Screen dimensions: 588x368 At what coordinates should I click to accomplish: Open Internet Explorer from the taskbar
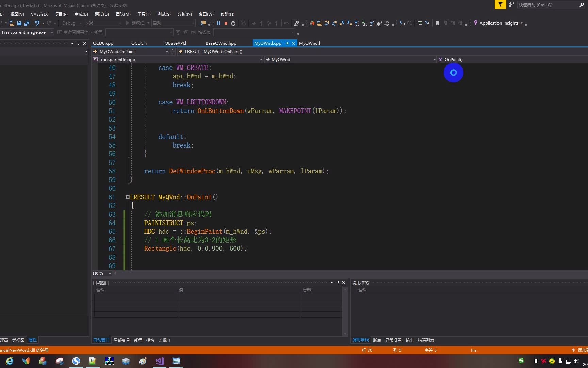(x=9, y=361)
